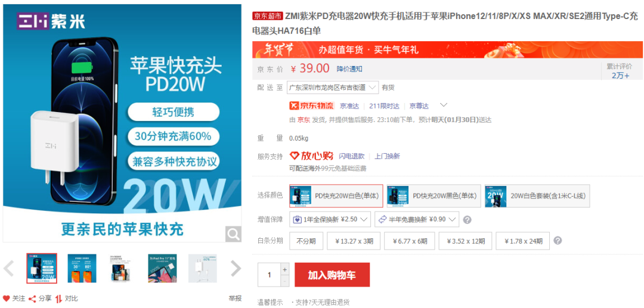The width and height of the screenshot is (644, 308).
Task: Click the quantity input field
Action: tap(269, 275)
